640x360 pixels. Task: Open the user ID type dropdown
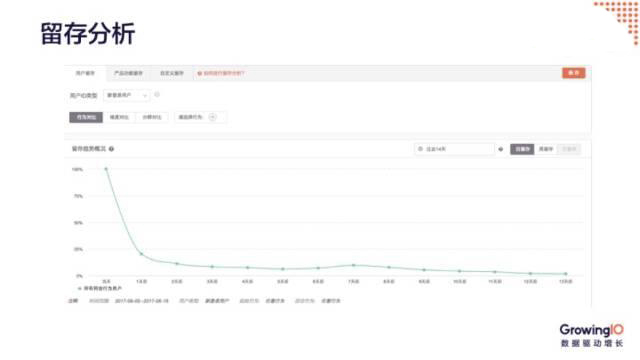coord(127,95)
